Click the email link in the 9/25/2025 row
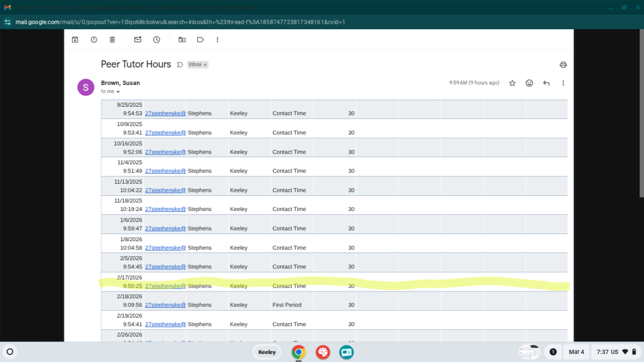This screenshot has width=644, height=362. [x=165, y=113]
